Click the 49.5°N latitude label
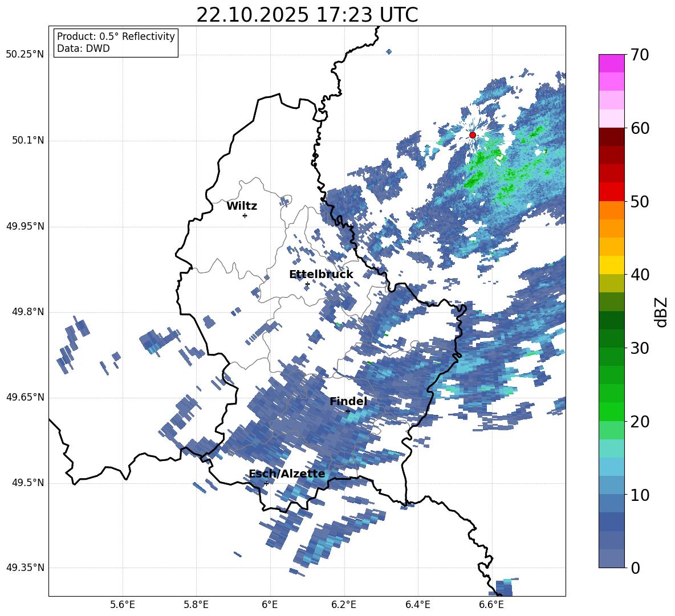 point(28,483)
